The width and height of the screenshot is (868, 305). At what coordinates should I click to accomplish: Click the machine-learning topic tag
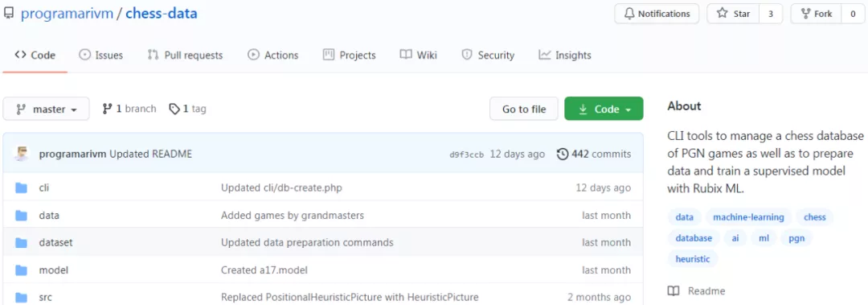[x=748, y=216]
